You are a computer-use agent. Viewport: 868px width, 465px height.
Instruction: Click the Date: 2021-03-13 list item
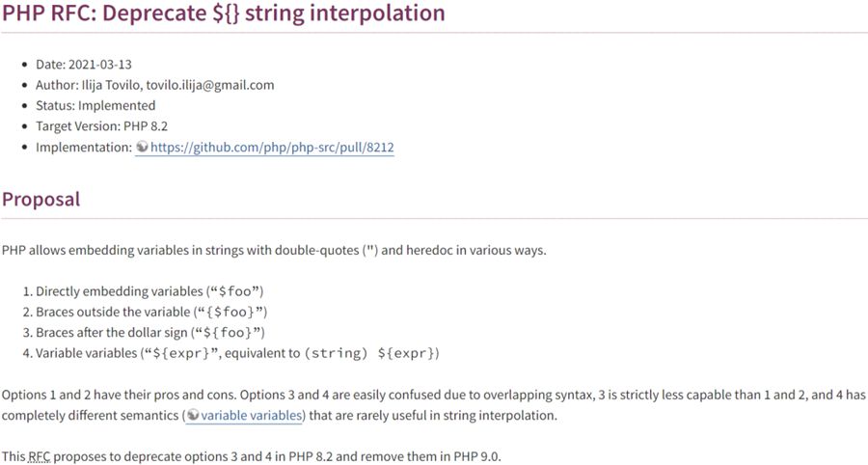[83, 64]
